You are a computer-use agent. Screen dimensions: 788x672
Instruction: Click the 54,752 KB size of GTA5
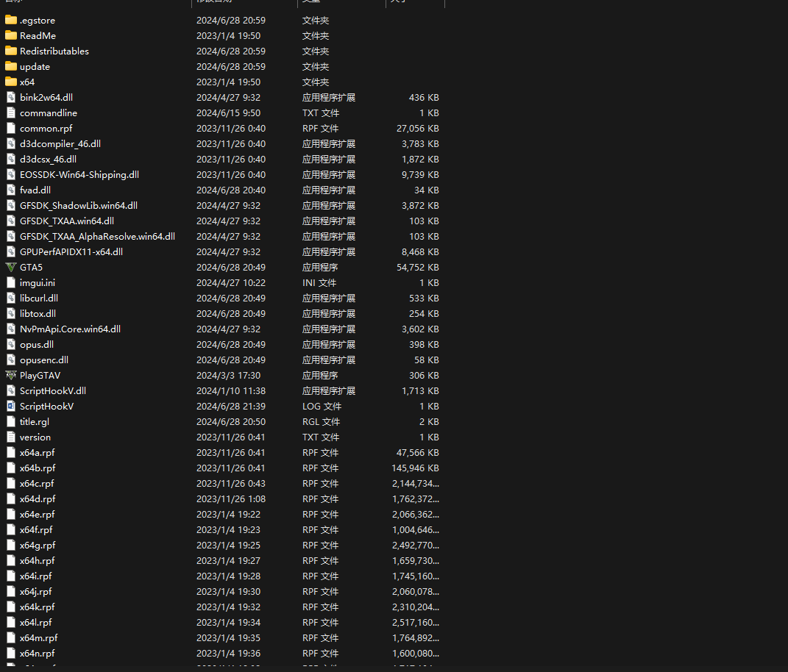[x=418, y=267]
